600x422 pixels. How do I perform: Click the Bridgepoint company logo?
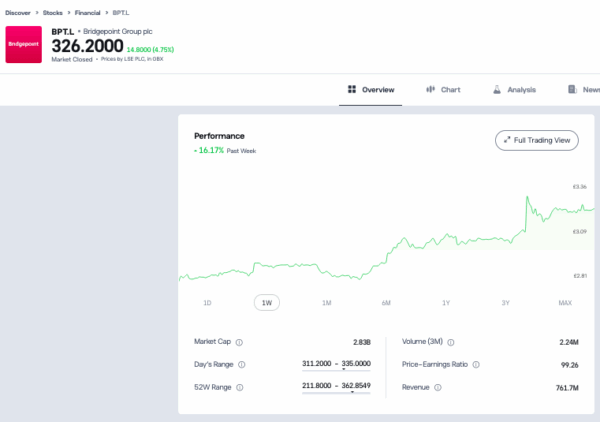click(24, 44)
